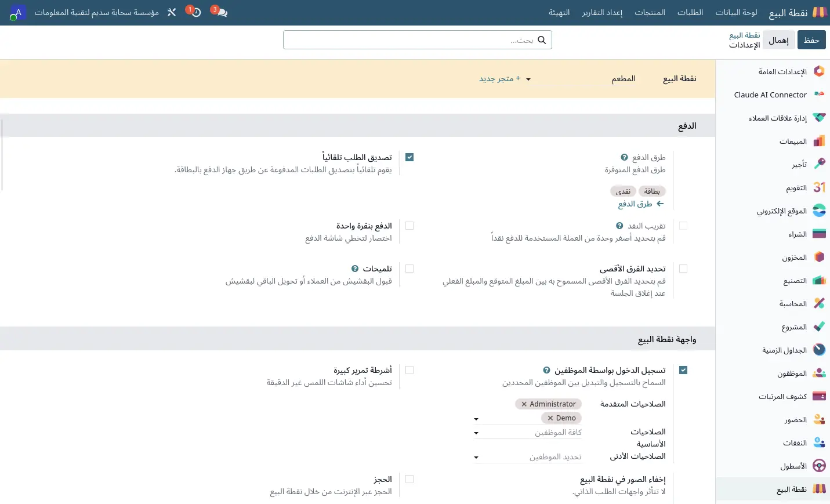Expand the كافة الموظفين dropdown
Viewport: 830px width, 504px height.
[528, 433]
